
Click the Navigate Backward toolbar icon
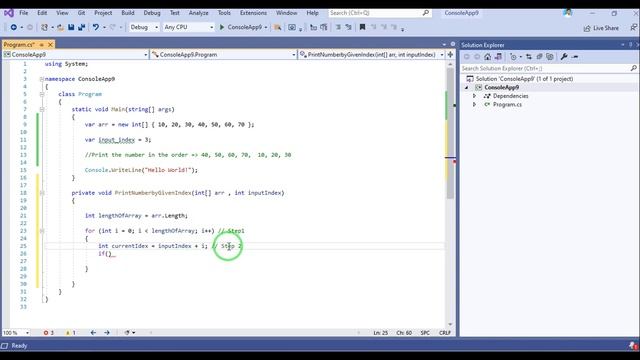point(13,27)
